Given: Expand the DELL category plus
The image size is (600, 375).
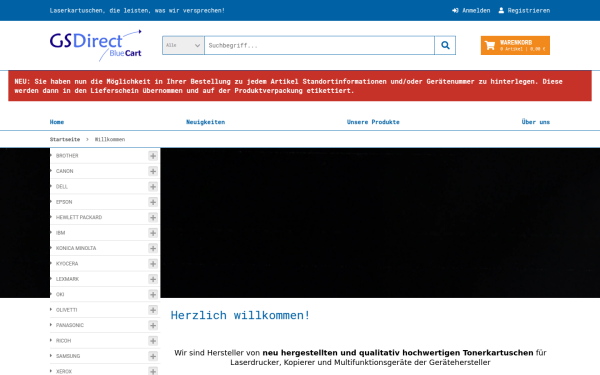Looking at the screenshot, I should [x=153, y=187].
